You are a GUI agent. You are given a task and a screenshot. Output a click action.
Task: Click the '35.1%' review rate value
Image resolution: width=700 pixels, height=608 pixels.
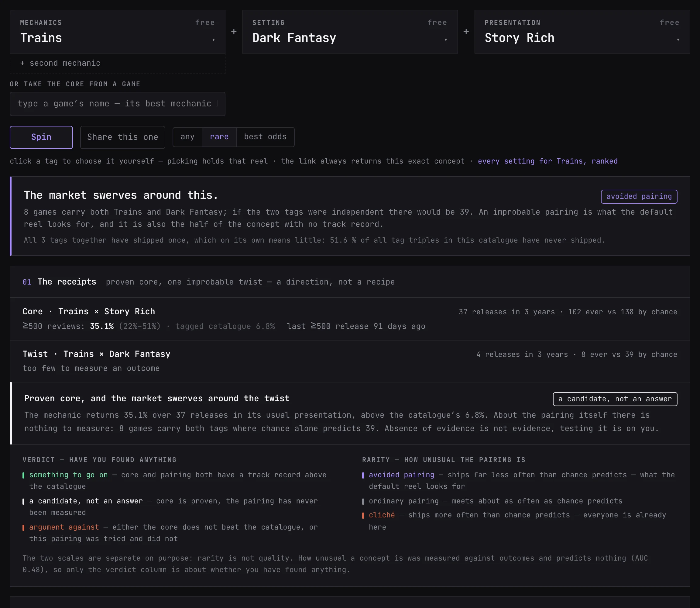(x=102, y=326)
